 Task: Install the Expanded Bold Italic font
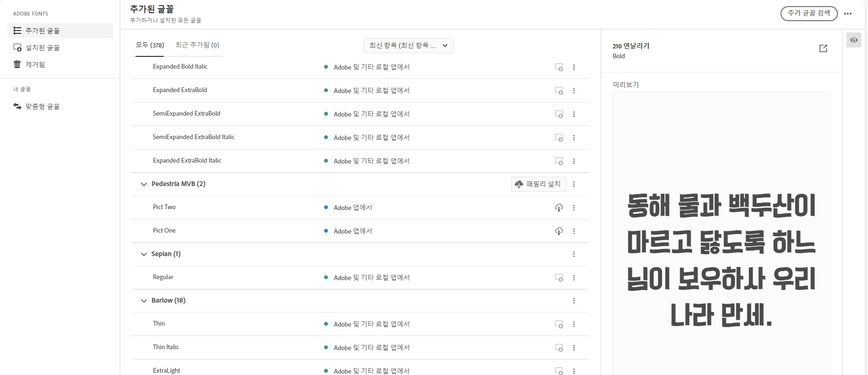[x=559, y=67]
